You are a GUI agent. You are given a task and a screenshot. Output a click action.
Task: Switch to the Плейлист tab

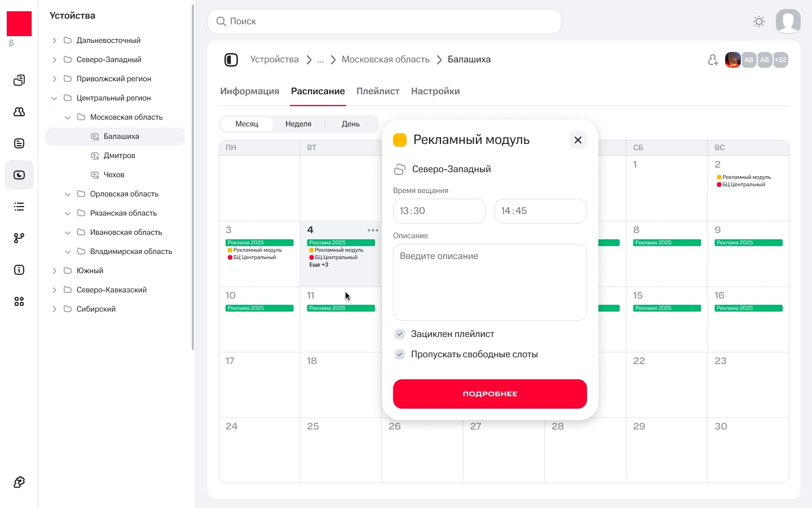[378, 91]
